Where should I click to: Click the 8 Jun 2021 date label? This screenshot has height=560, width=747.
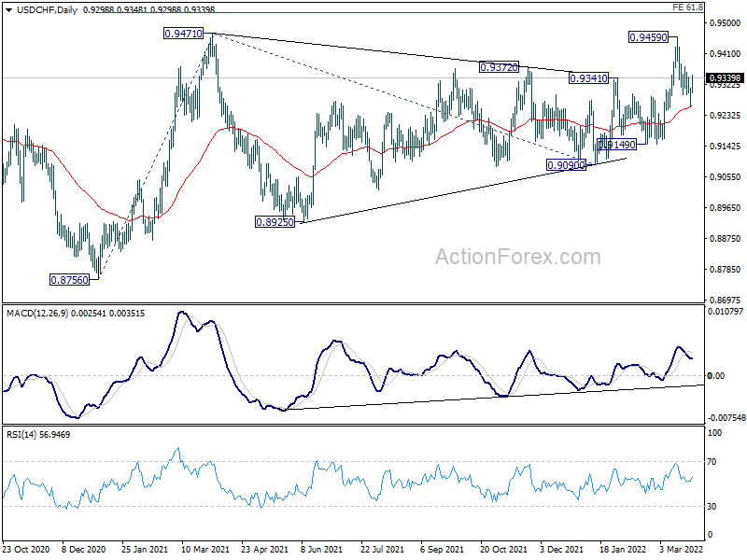click(x=321, y=549)
